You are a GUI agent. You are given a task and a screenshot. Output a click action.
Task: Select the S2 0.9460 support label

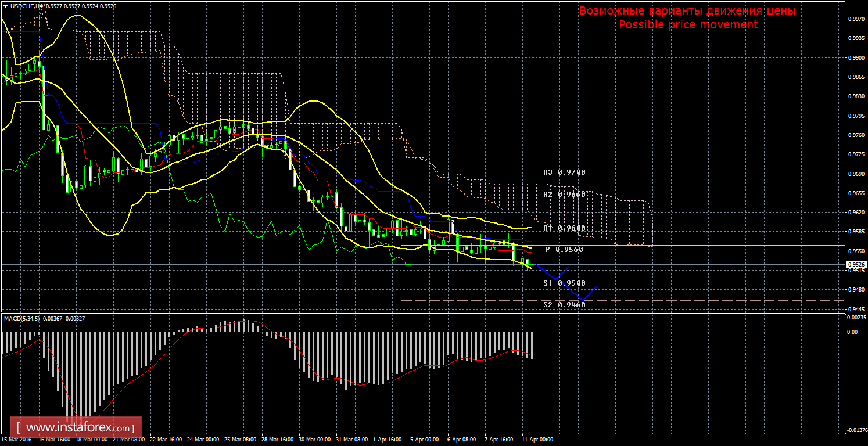coord(564,304)
